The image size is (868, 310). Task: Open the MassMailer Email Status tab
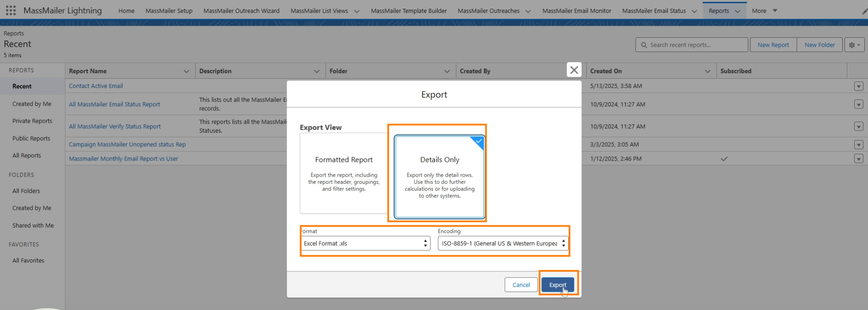coord(654,11)
